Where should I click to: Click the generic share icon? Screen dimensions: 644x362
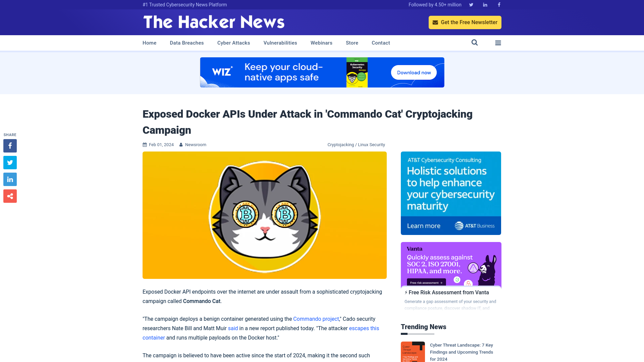(x=10, y=196)
